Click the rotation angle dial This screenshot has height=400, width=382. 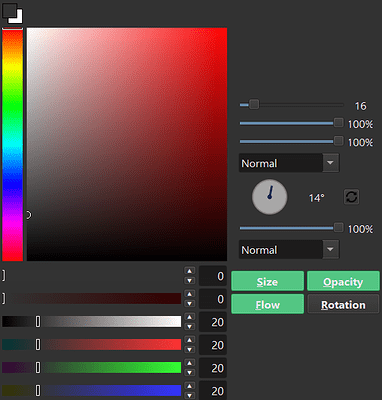tap(269, 197)
